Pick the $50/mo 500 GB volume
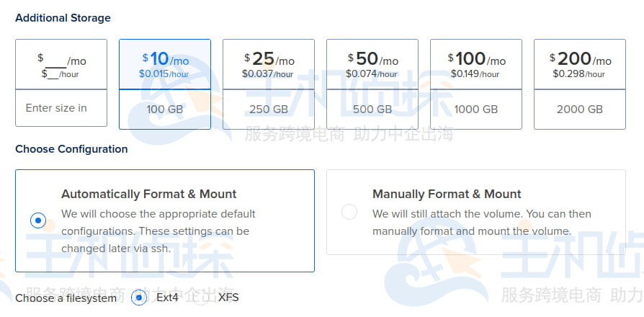 372,84
